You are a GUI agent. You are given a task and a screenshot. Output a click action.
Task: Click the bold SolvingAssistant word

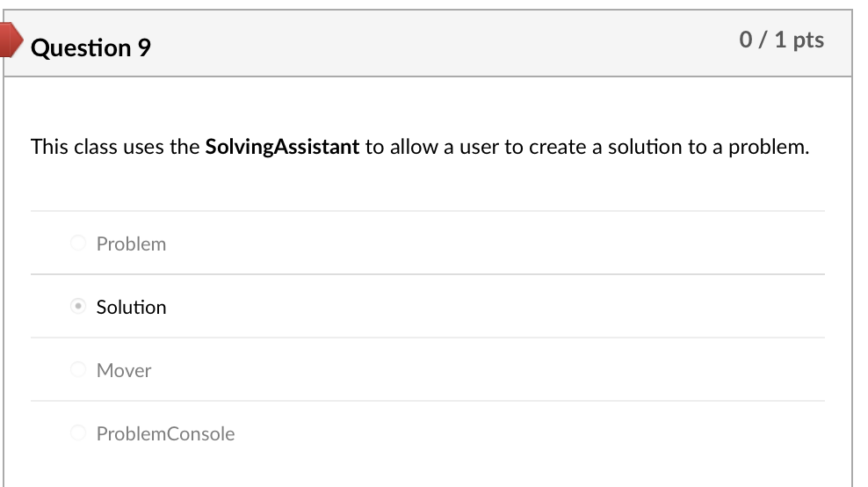pyautogui.click(x=282, y=147)
